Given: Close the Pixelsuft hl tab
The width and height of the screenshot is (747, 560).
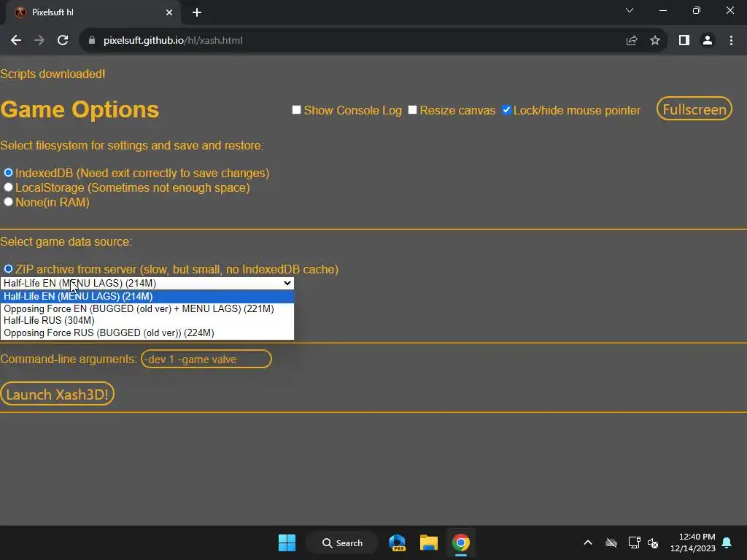Looking at the screenshot, I should coord(169,12).
